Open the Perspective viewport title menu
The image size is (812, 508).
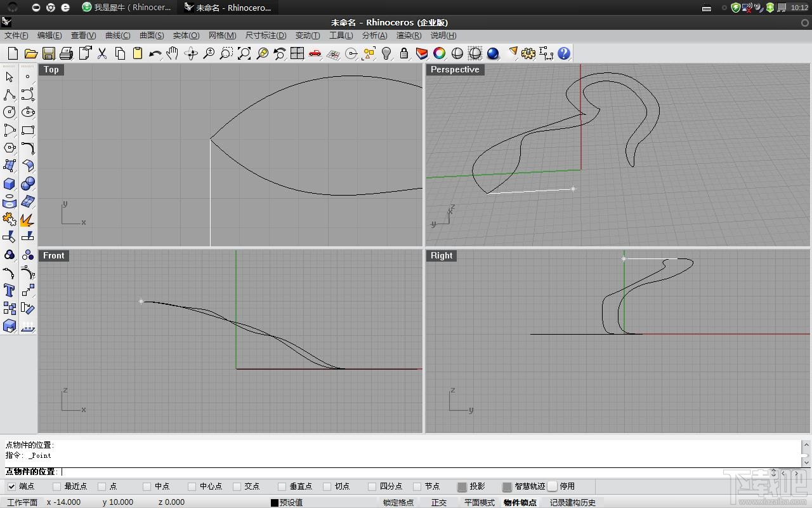(454, 70)
